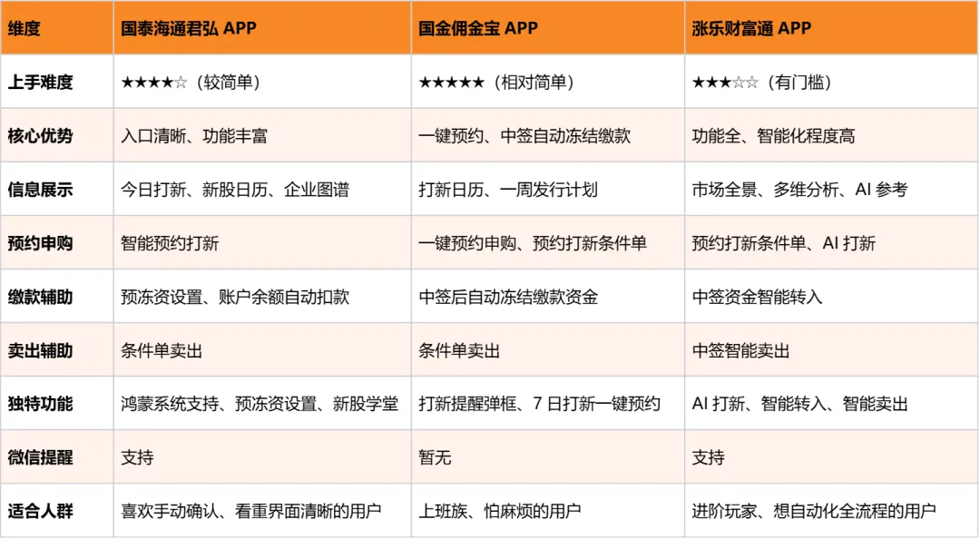Image resolution: width=980 pixels, height=539 pixels.
Task: Select the cell 智能预约打新
Action: point(262,242)
